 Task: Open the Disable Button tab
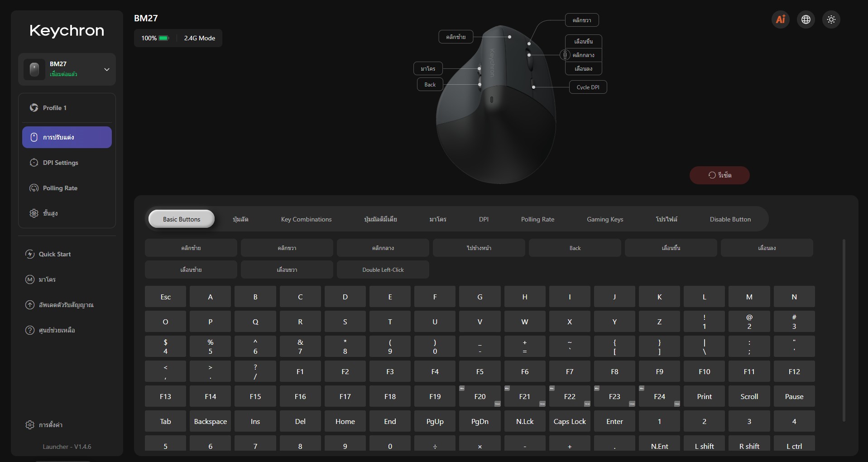tap(730, 219)
